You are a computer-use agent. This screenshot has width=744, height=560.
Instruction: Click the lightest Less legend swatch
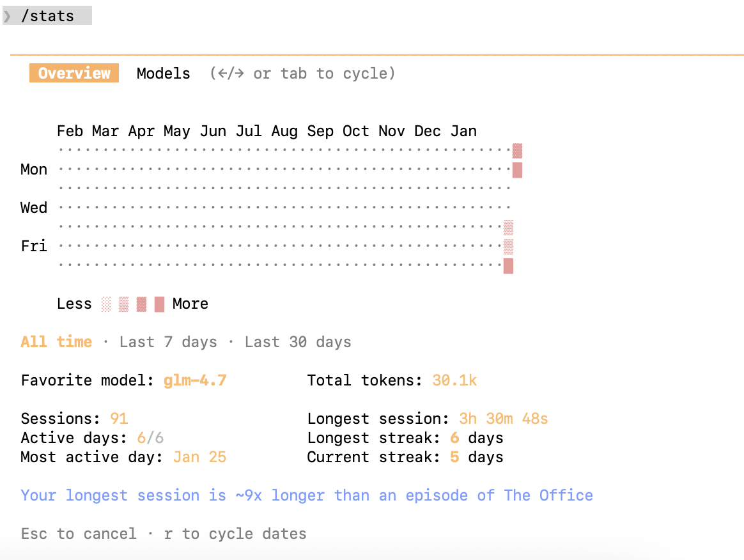pos(106,304)
